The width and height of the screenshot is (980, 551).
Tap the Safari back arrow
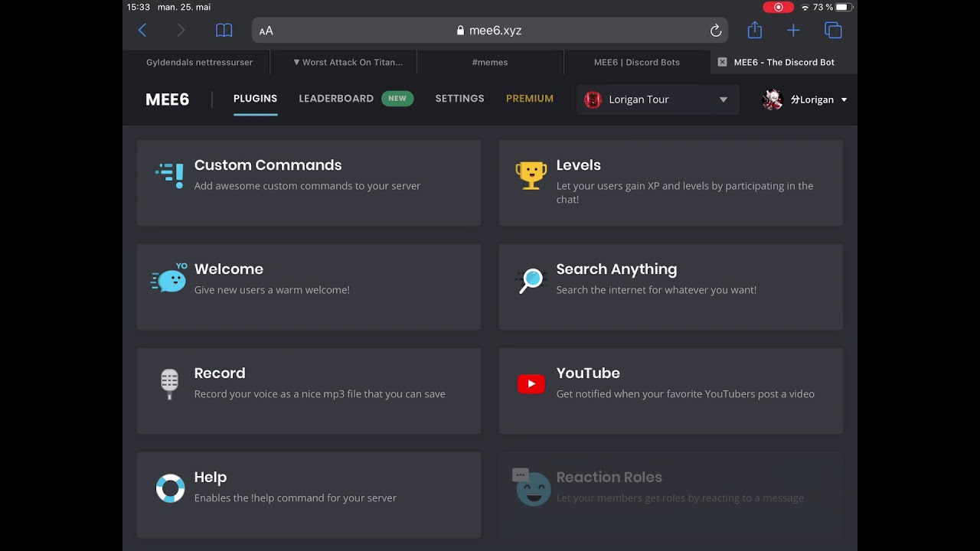(142, 31)
